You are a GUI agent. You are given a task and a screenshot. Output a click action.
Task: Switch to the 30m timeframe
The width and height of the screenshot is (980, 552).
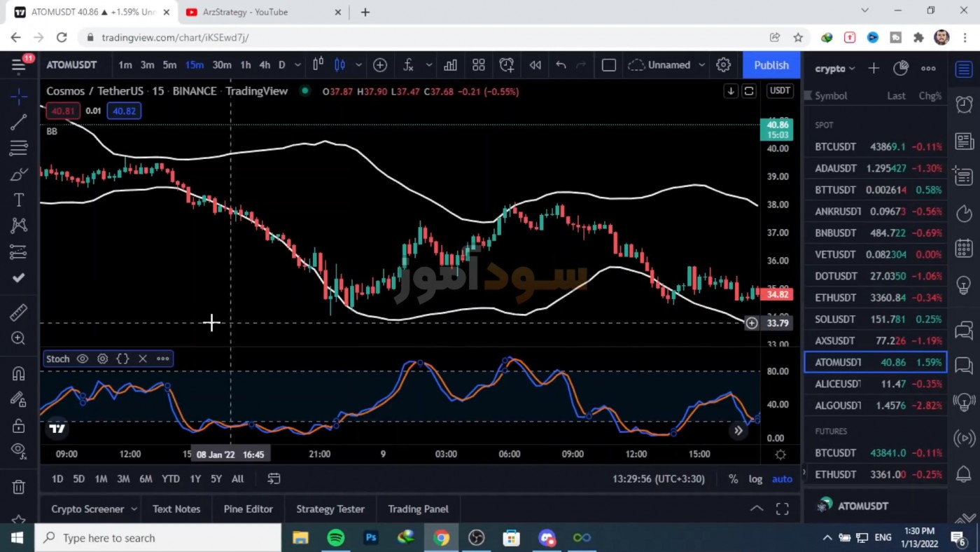coord(222,65)
